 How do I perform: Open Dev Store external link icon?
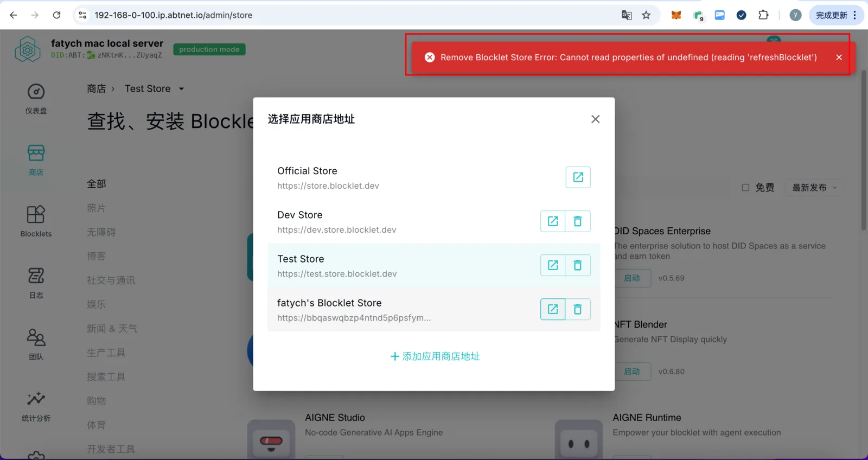tap(553, 221)
